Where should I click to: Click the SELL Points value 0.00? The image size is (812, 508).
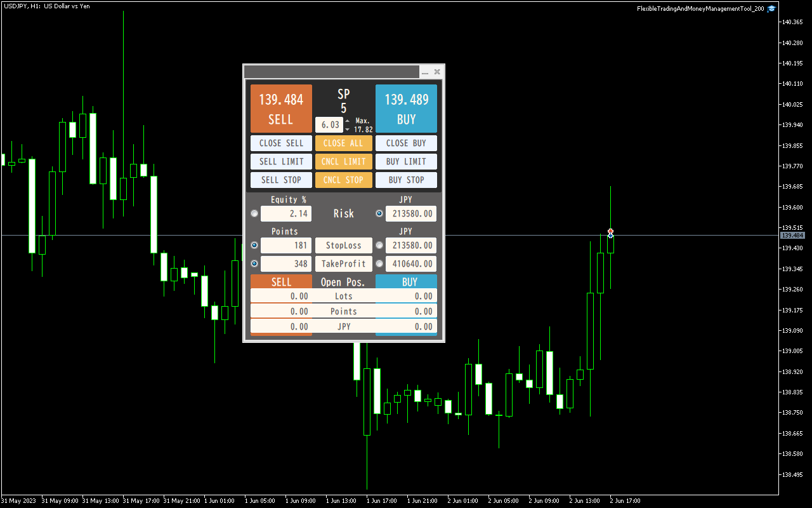(299, 311)
